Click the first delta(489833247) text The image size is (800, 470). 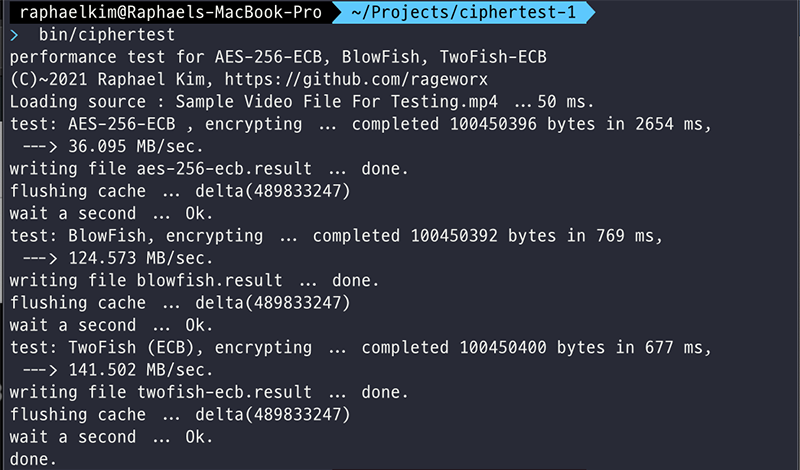pos(273,191)
